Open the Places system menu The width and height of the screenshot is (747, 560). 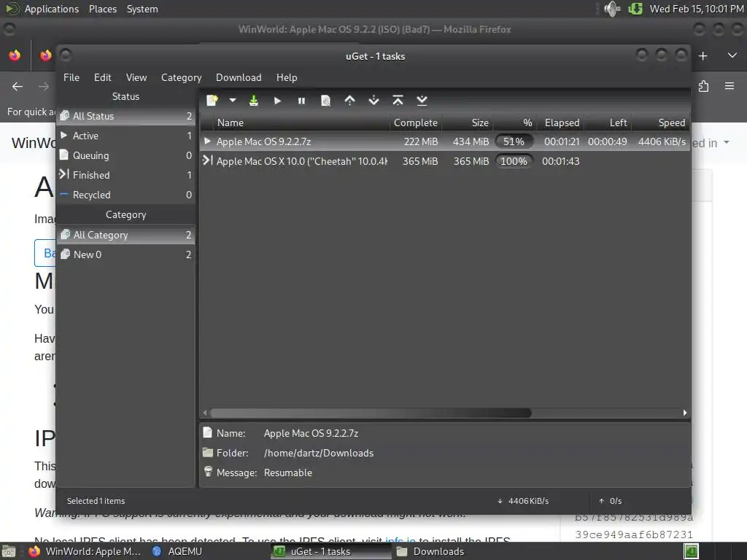tap(102, 9)
